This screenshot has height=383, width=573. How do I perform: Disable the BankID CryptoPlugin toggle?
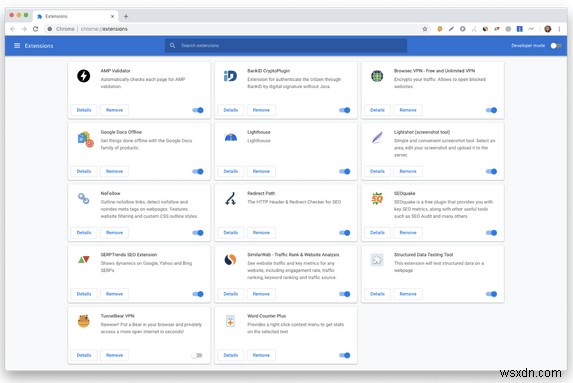(345, 110)
